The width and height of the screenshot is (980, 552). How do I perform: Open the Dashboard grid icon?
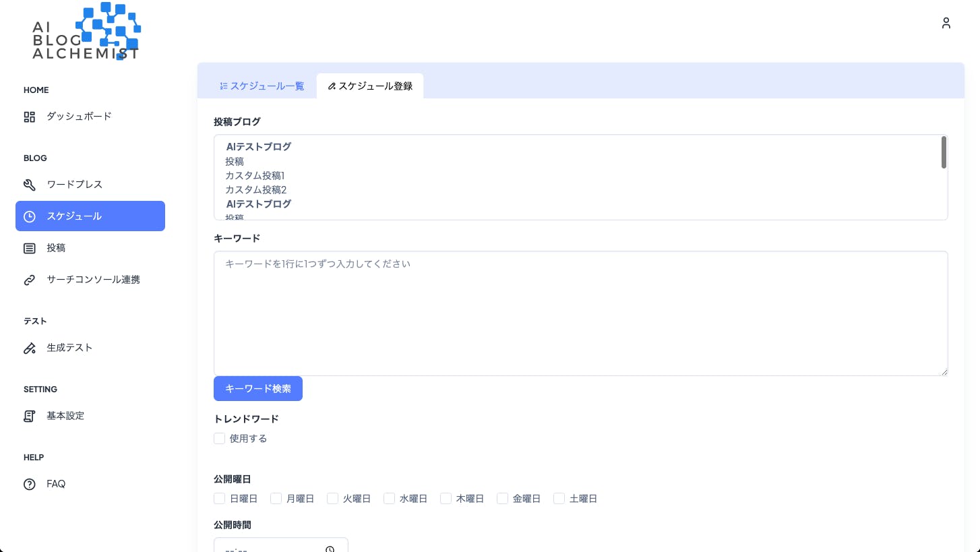click(30, 117)
